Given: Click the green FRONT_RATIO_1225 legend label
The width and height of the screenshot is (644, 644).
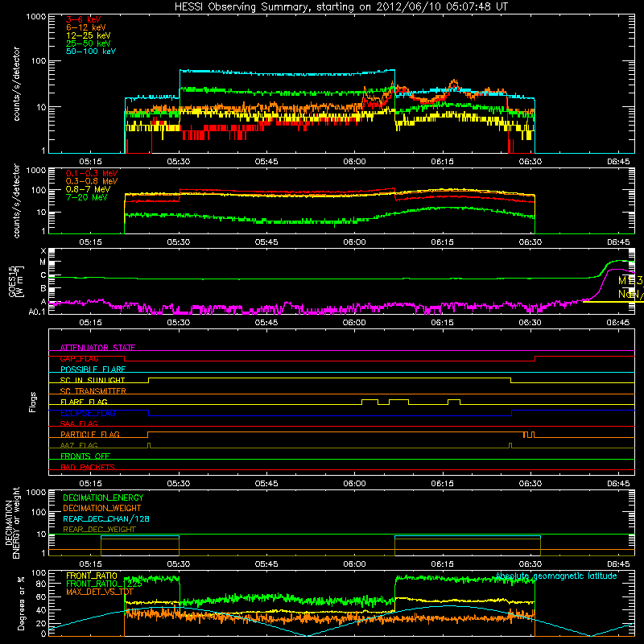Looking at the screenshot, I should (105, 584).
